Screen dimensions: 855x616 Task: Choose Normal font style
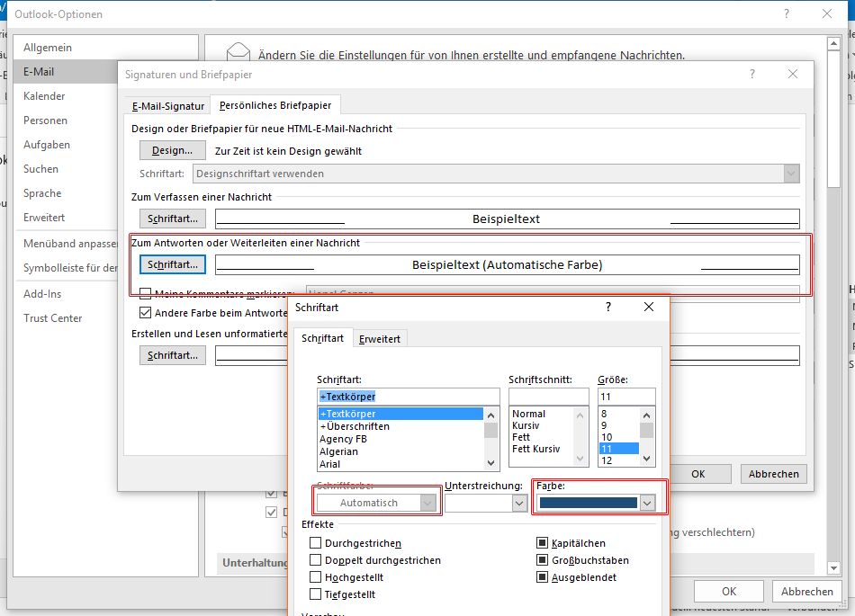[x=528, y=414]
